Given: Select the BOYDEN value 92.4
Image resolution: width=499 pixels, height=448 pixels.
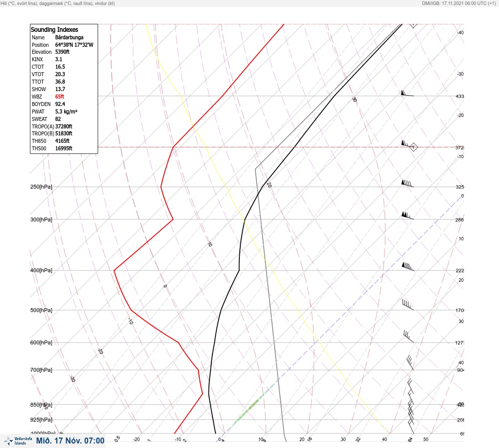Looking at the screenshot, I should coord(60,104).
